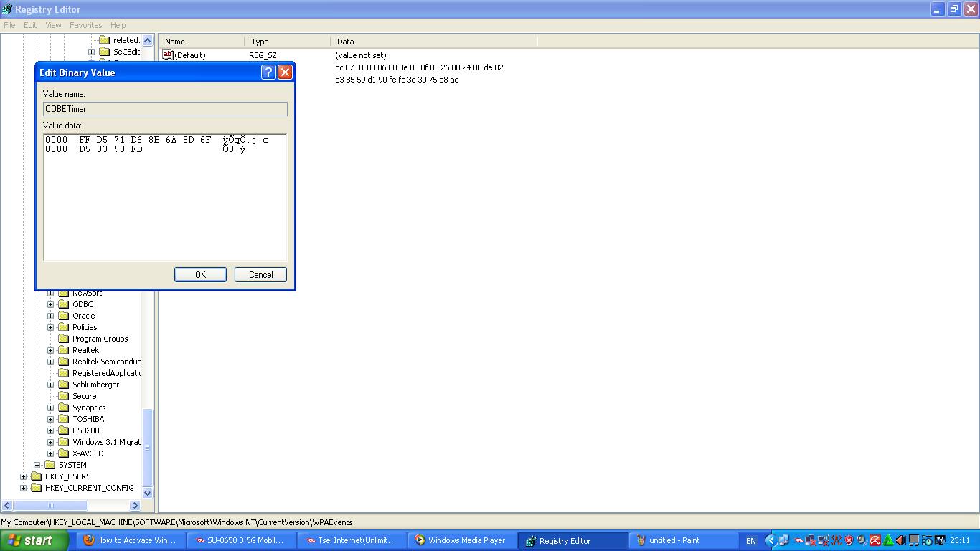Switch to the Windows Media Player taskbar window

(x=461, y=540)
